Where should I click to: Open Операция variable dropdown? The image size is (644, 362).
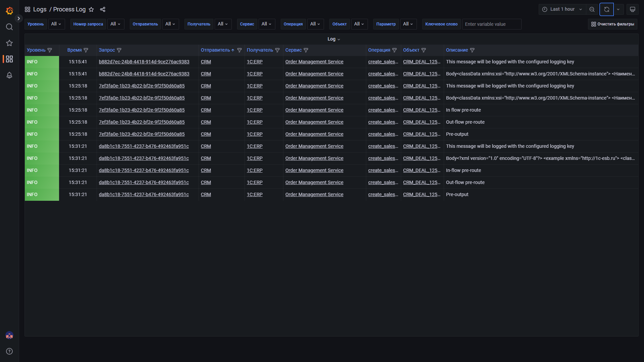point(316,24)
